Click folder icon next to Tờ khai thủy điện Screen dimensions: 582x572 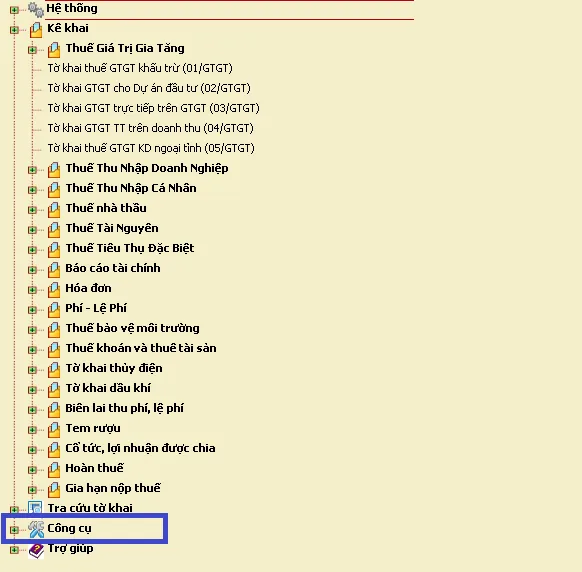[x=54, y=370]
